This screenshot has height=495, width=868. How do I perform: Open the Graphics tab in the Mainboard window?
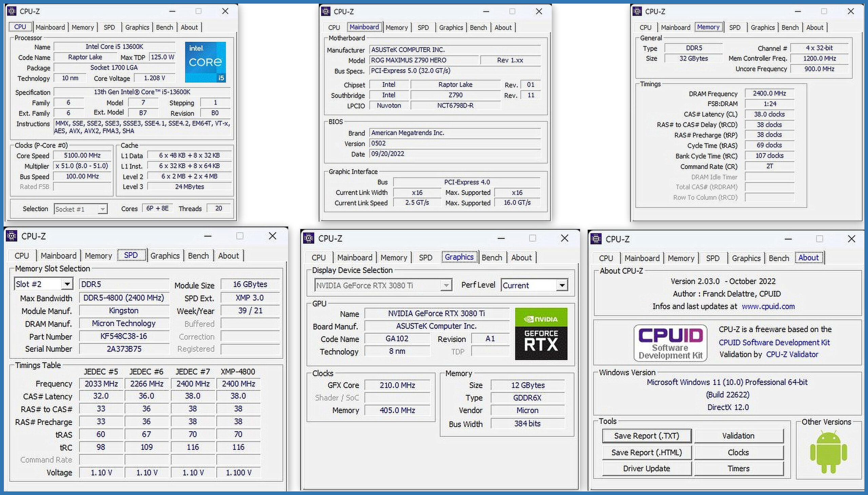point(451,27)
